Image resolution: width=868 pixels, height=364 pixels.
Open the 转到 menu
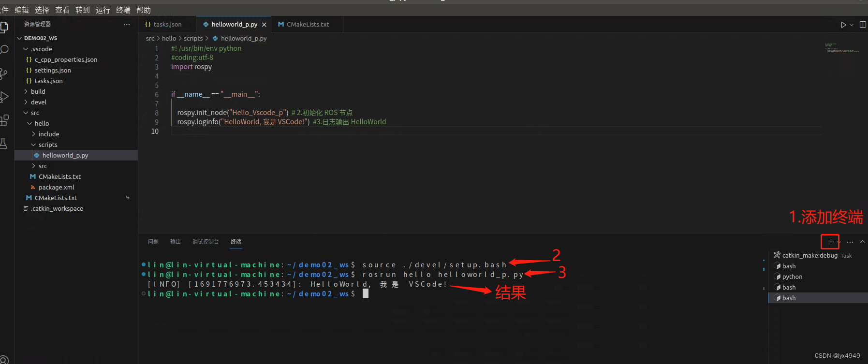click(x=83, y=10)
